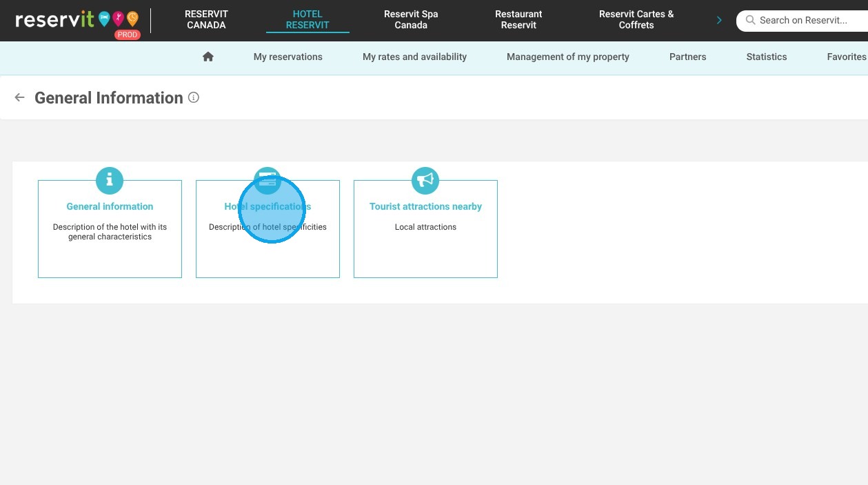Open the General information link

pyautogui.click(x=110, y=206)
